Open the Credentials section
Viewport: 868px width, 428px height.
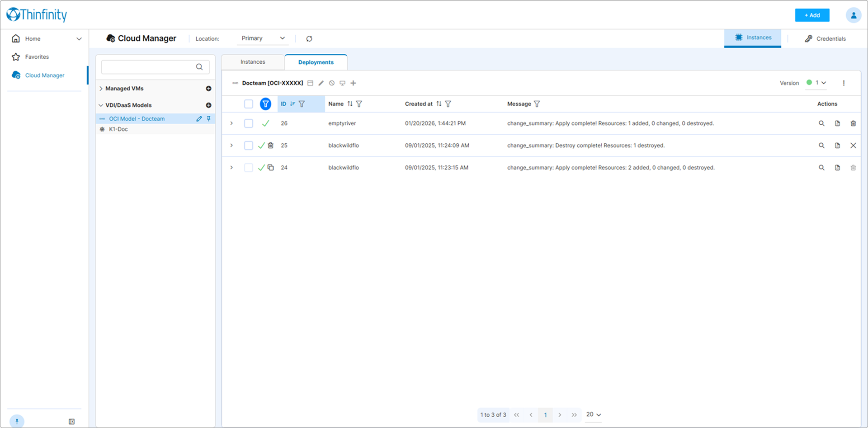click(x=825, y=39)
